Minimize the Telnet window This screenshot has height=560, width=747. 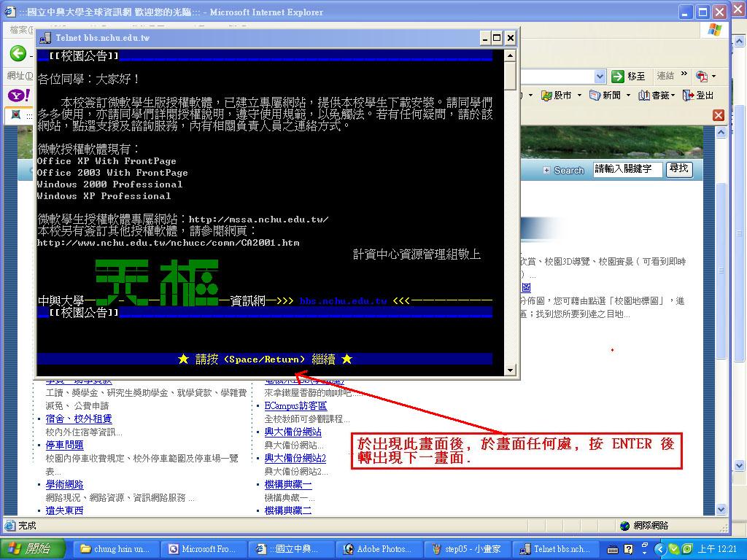pyautogui.click(x=485, y=38)
